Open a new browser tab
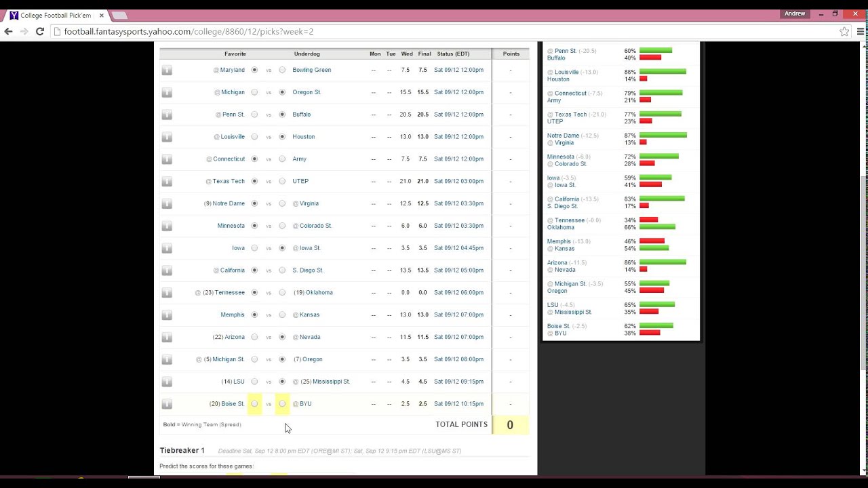Screen dimensions: 868x488 pos(119,15)
